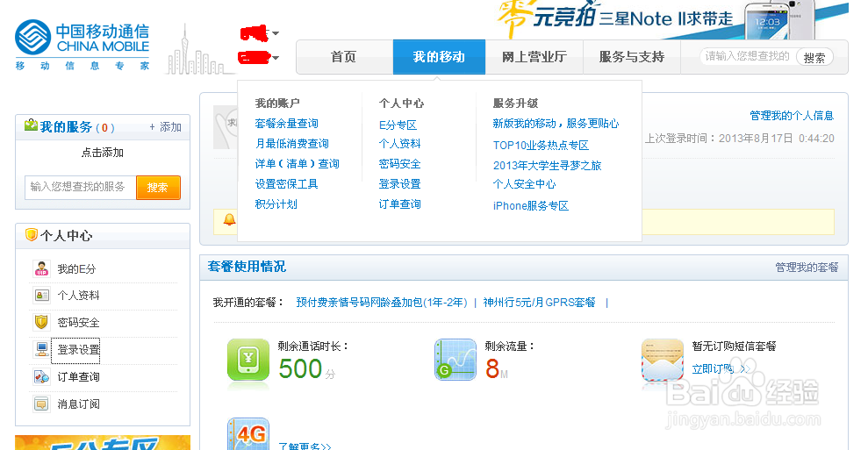The image size is (868, 450).
Task: Expand the second redacted account dropdown arrow
Action: [x=276, y=58]
